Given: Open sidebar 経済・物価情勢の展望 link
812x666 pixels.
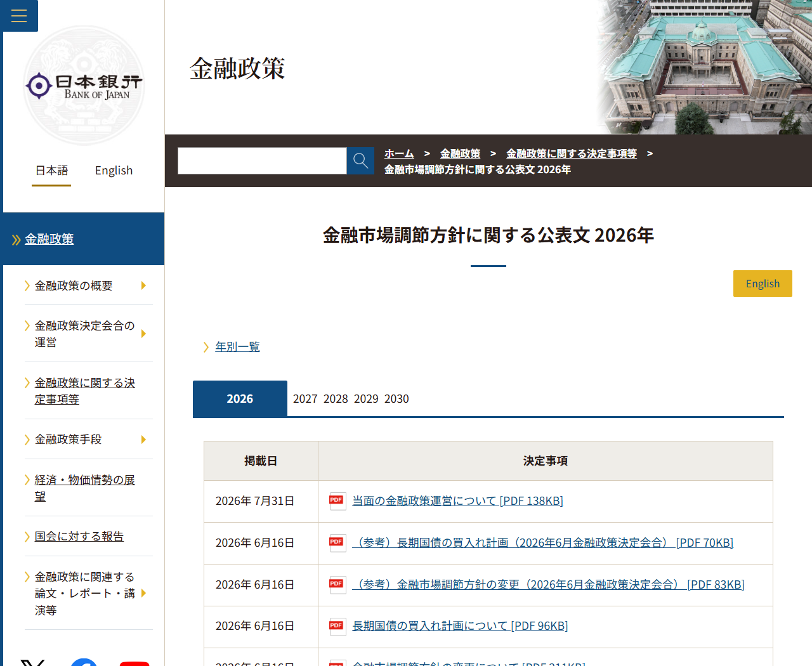Looking at the screenshot, I should click(x=84, y=488).
